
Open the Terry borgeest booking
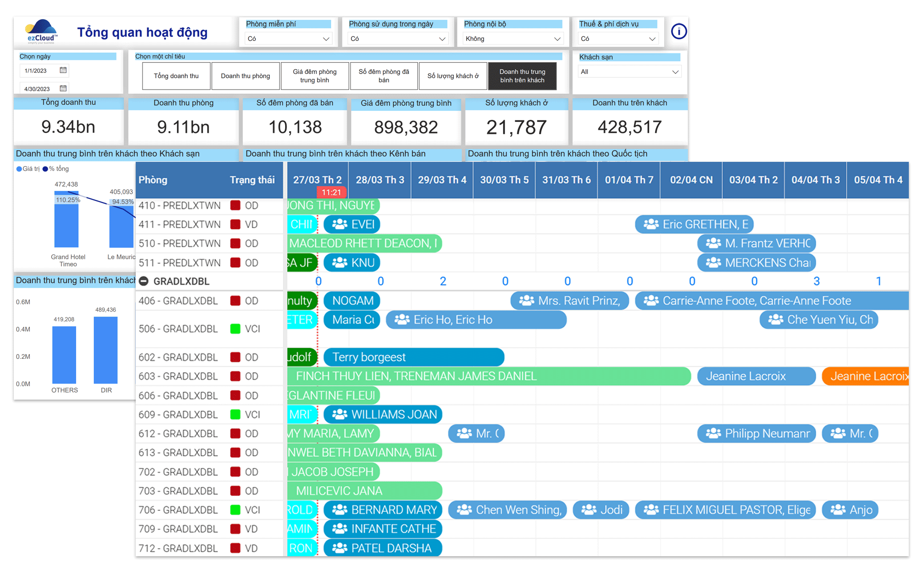point(414,357)
